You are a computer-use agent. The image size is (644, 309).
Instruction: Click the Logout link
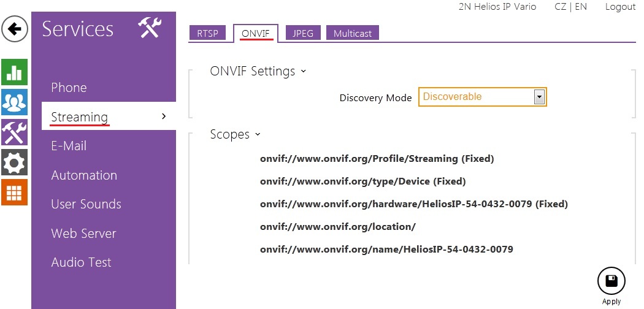pos(620,7)
